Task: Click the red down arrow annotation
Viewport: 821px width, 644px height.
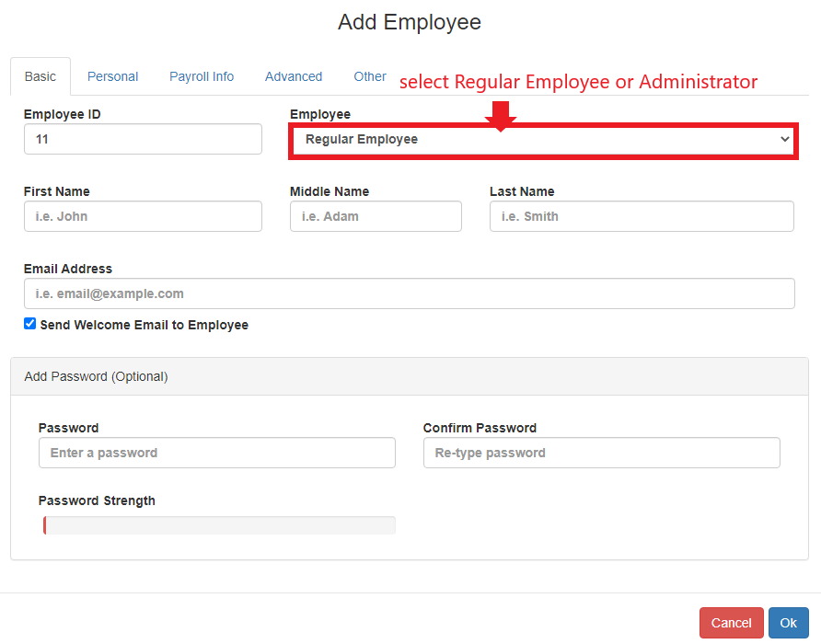Action: point(501,114)
